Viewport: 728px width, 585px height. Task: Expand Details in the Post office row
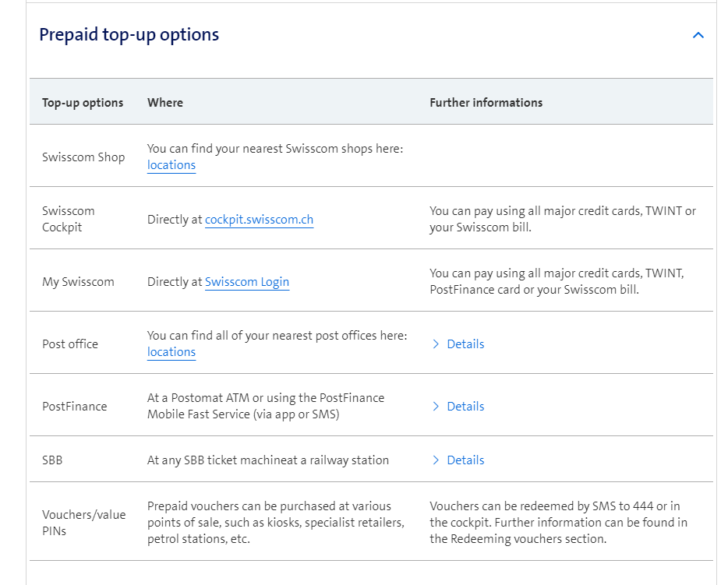point(465,344)
